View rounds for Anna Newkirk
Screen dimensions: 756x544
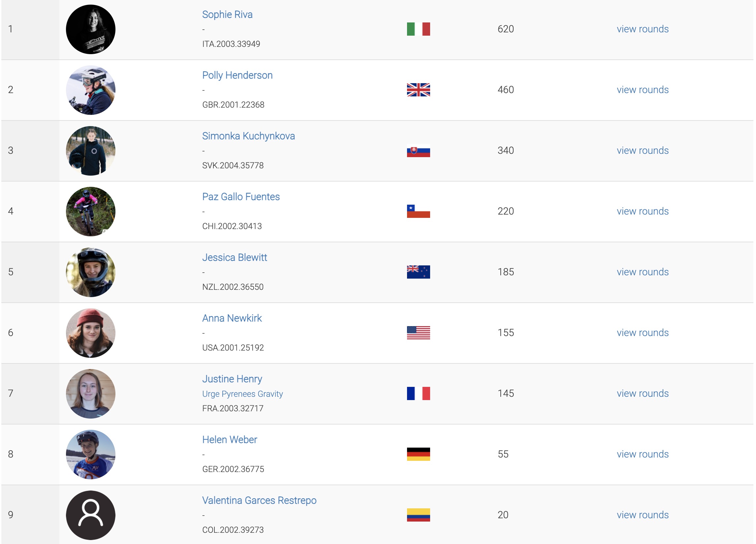pos(642,332)
